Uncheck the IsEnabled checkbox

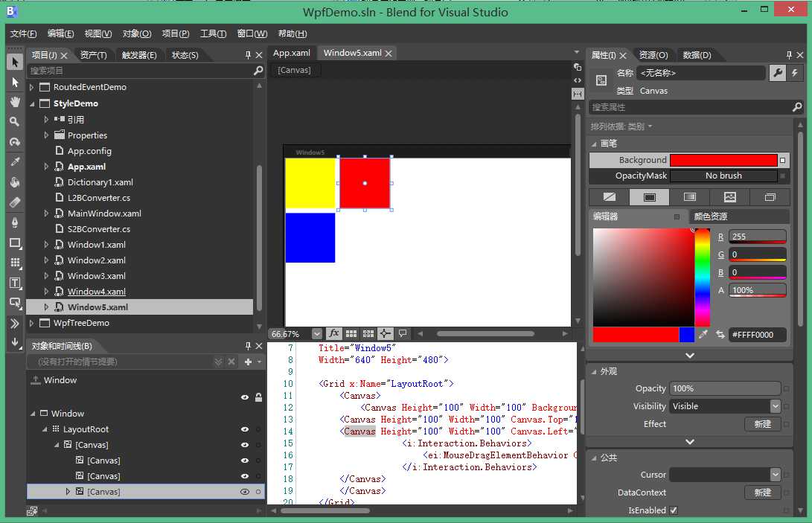pos(674,510)
